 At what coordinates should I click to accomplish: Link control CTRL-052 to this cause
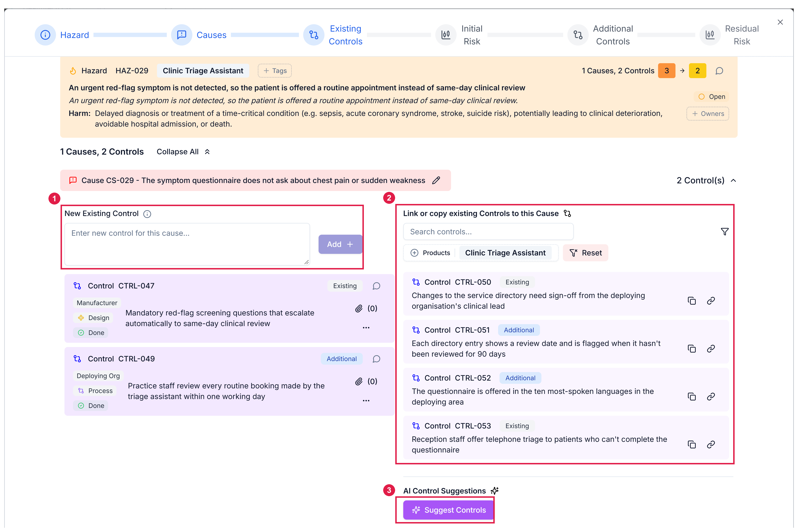point(710,397)
